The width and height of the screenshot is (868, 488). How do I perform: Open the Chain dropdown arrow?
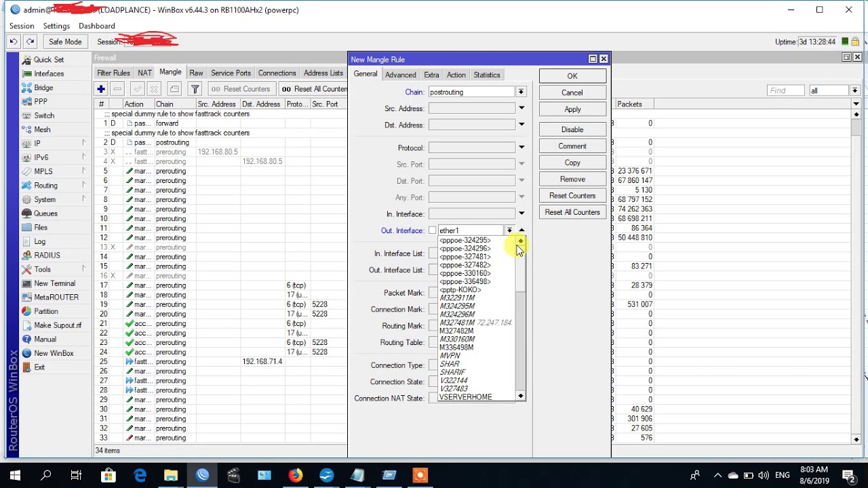tap(521, 92)
